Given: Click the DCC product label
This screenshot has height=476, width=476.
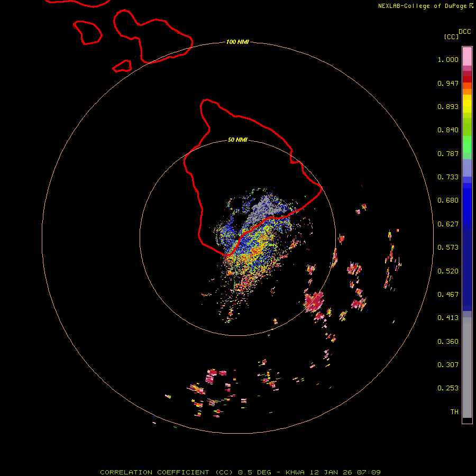Looking at the screenshot, I should click(465, 32).
